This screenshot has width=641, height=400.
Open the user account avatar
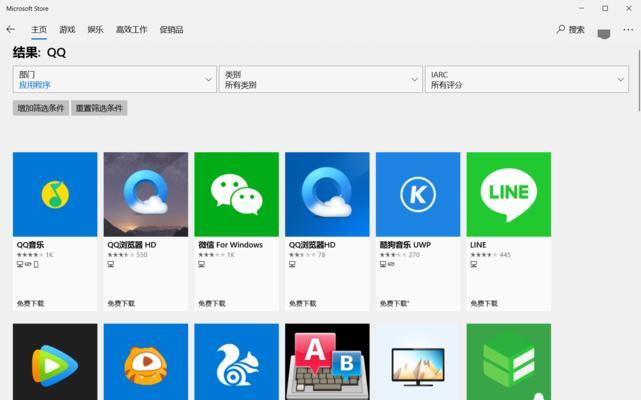(x=604, y=34)
